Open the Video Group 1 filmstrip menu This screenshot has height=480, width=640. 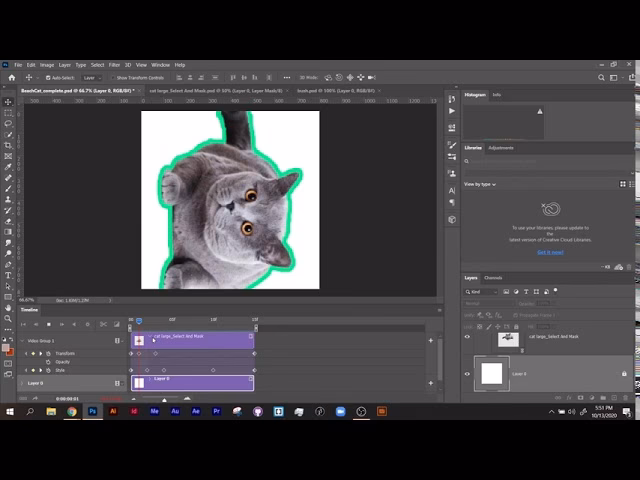(x=119, y=341)
